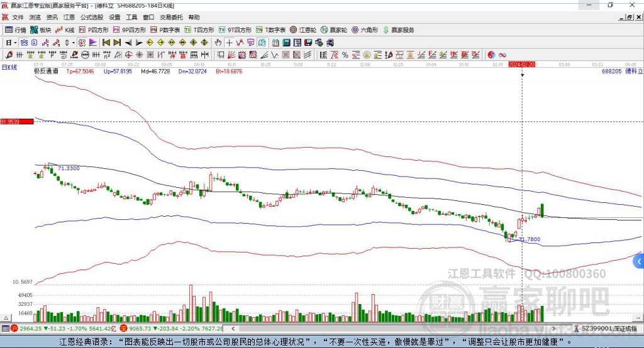Image resolution: width=644 pixels, height=348 pixels.
Task: Toggle the 权 adjustment icon
Action: (x=82, y=43)
